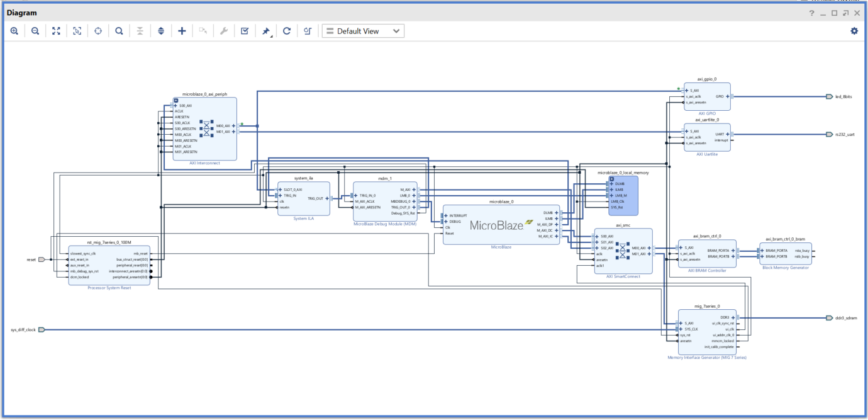
Task: Click the AXI SmartConnect block label
Action: [x=623, y=276]
